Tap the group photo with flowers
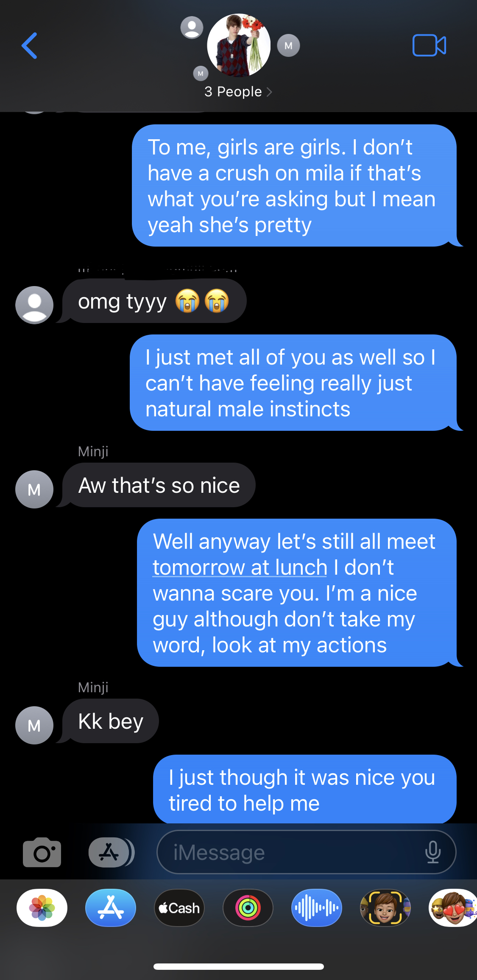Screen dimensions: 477x980 pos(239,45)
